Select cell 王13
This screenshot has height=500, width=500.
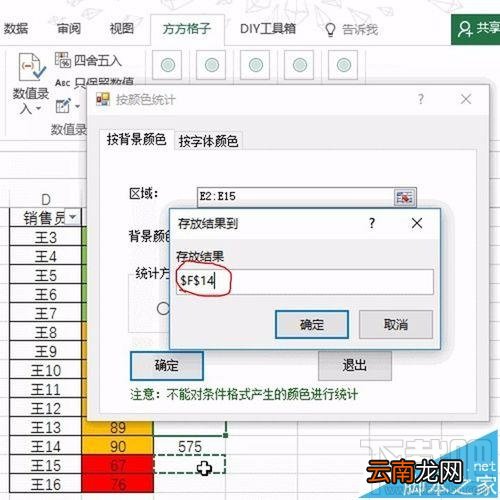[x=46, y=427]
